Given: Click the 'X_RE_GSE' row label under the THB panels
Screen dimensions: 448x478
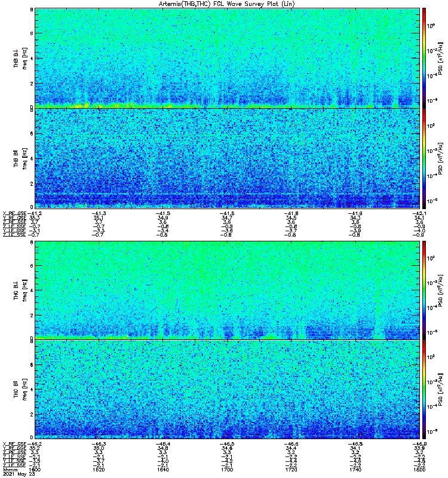Looking at the screenshot, I should (14, 213).
